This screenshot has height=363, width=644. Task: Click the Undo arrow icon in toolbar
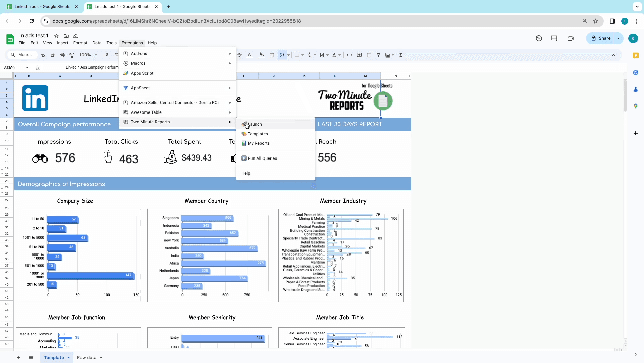(43, 55)
